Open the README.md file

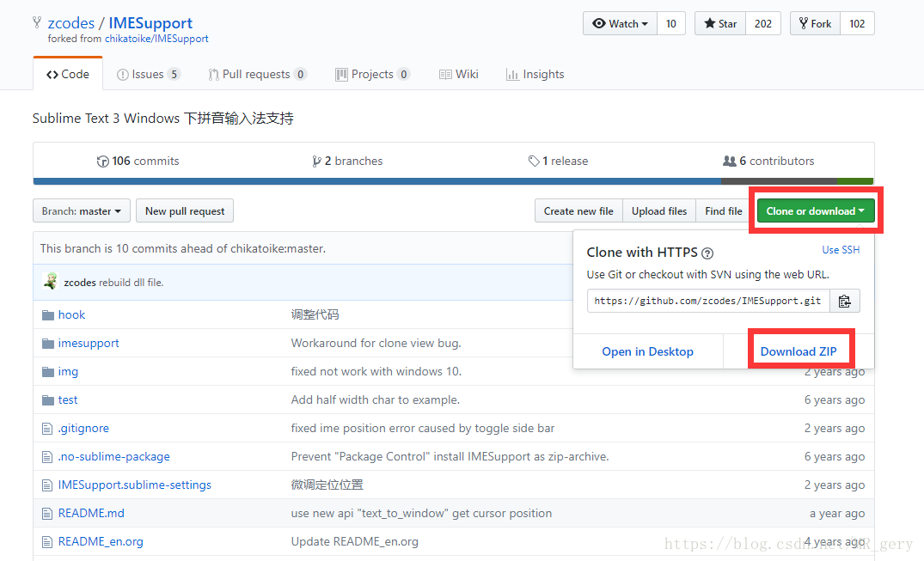coord(91,513)
